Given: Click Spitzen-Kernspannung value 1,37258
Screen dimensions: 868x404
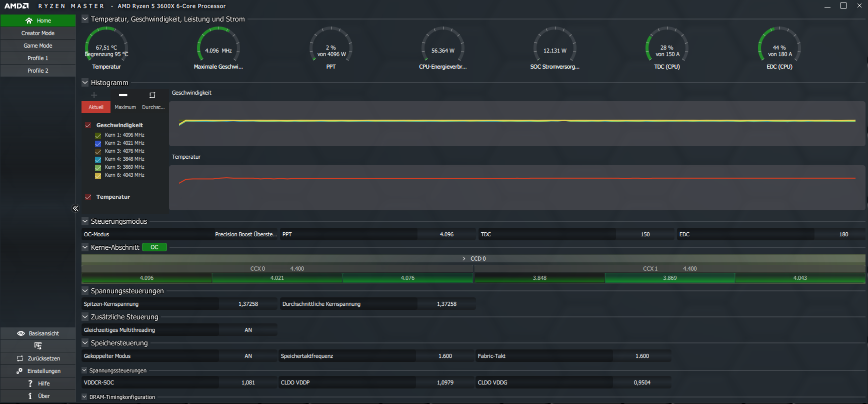Looking at the screenshot, I should tap(248, 304).
